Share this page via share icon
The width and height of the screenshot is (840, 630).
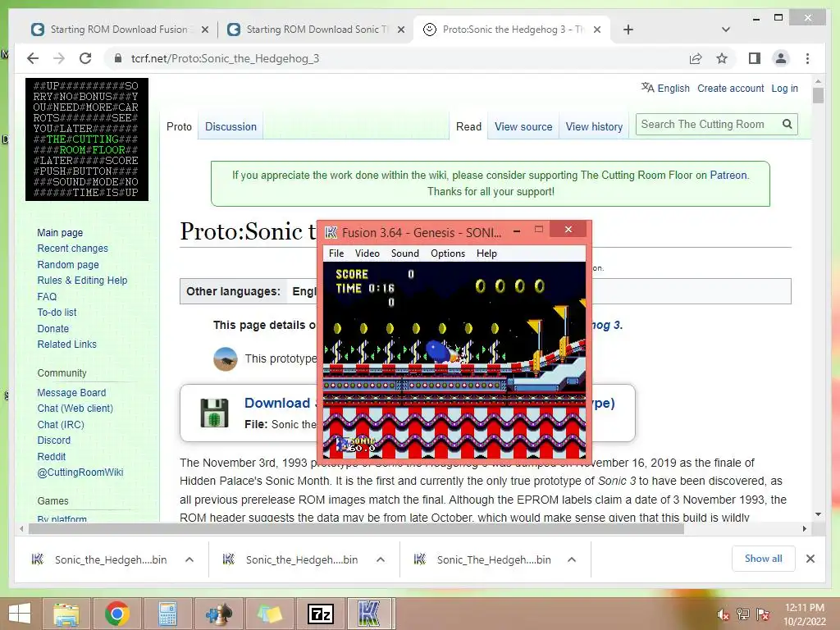coord(696,58)
